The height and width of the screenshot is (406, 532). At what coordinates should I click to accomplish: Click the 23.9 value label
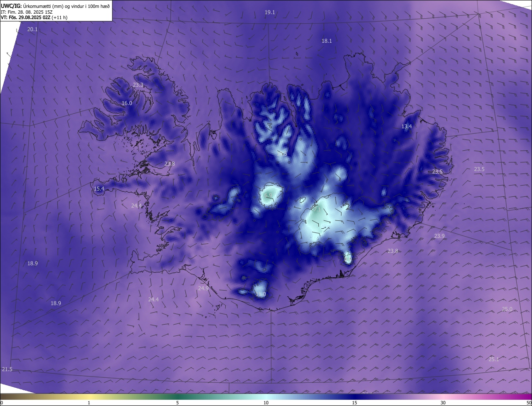pos(439,236)
